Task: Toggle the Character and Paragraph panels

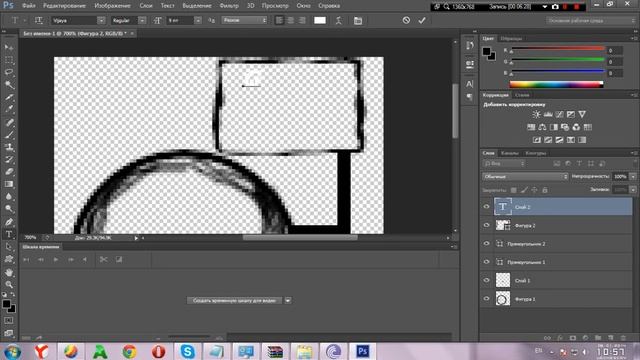Action: pos(358,20)
